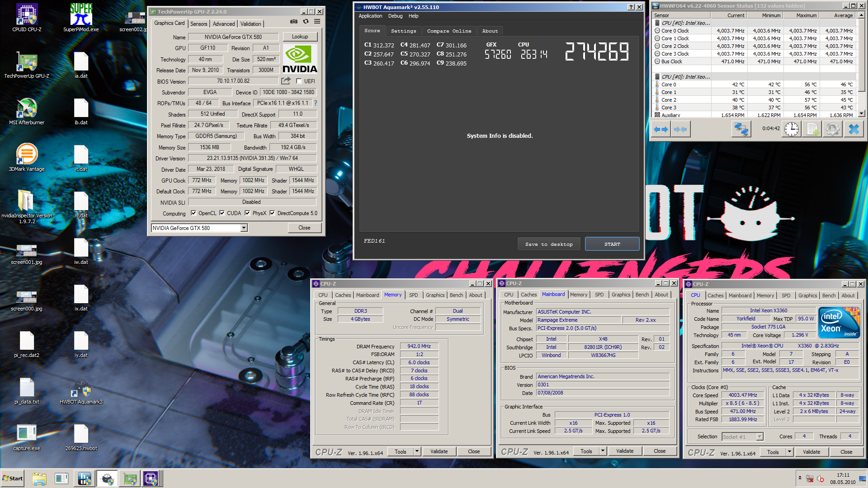This screenshot has width=868, height=488.
Task: Click Validate in the Mainboard CPU-Z window
Action: 625,451
